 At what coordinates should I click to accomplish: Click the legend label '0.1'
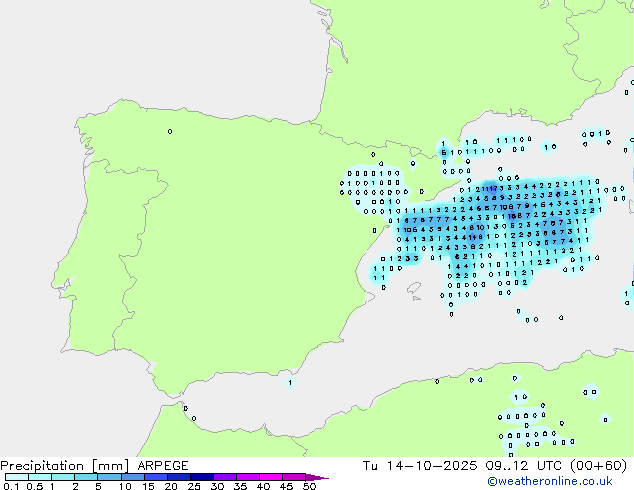click(11, 486)
